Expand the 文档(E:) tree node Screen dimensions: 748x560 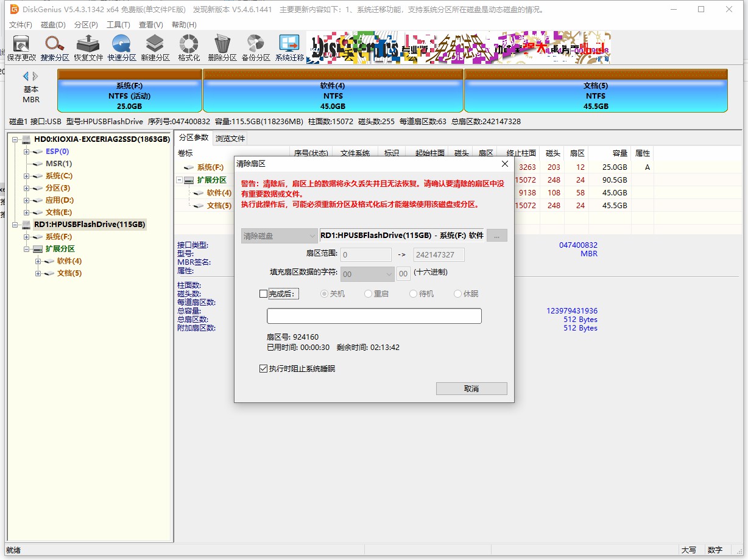tap(27, 212)
